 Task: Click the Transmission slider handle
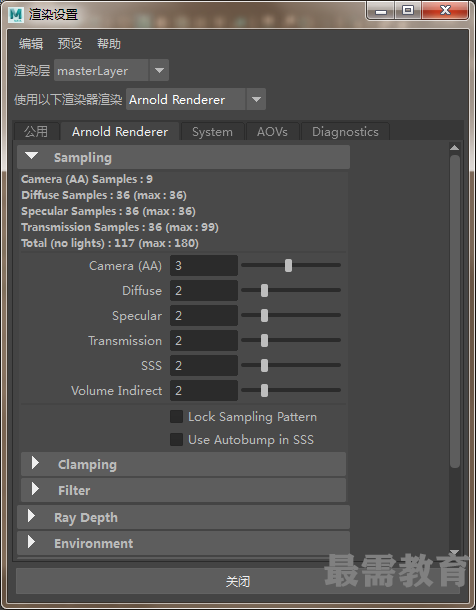tap(264, 340)
